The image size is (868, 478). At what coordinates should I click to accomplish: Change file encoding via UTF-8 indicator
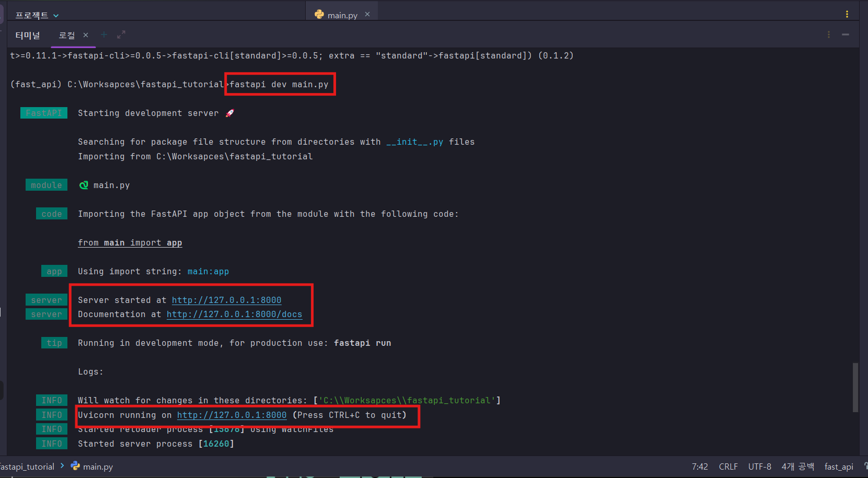(760, 467)
